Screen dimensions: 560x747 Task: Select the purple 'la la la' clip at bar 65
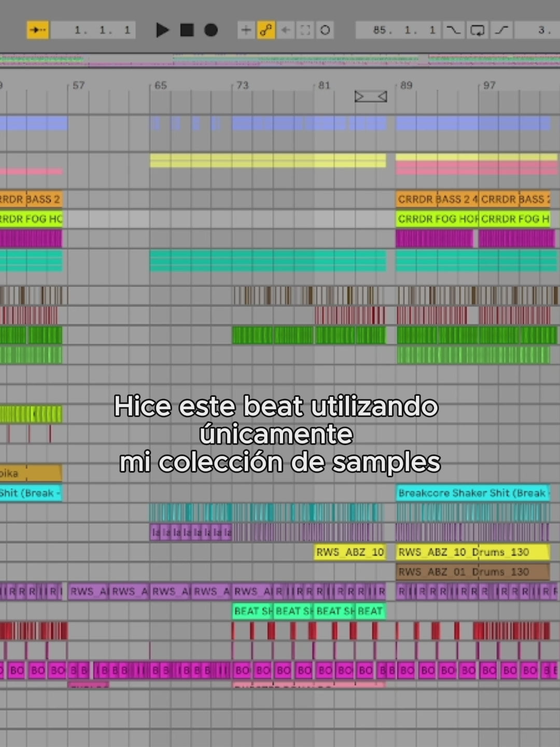(191, 532)
